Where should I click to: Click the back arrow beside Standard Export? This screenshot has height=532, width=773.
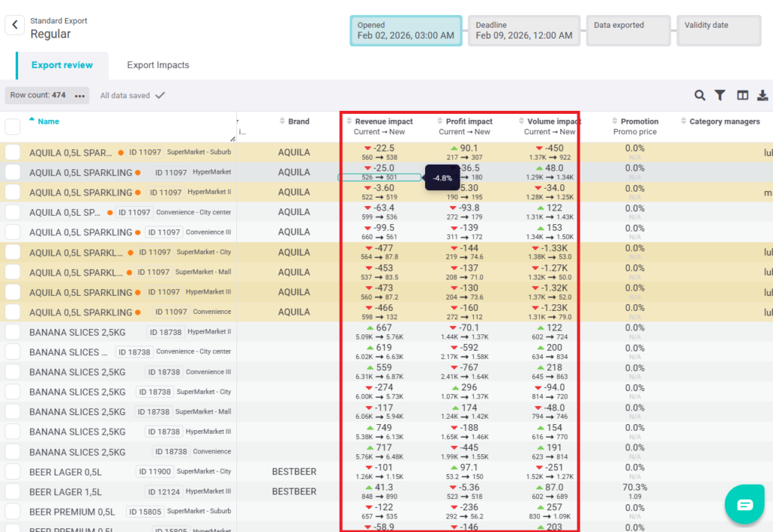[x=15, y=26]
